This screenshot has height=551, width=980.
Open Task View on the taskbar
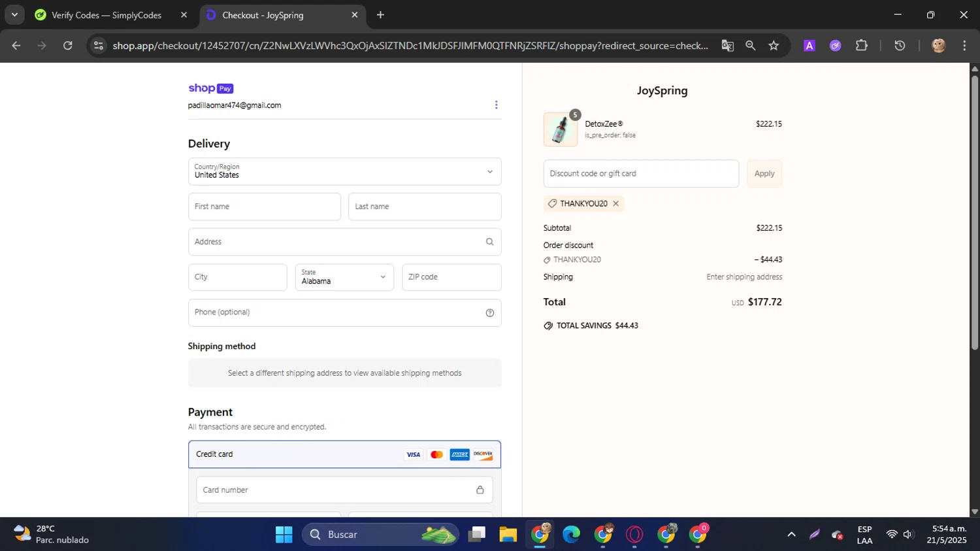(477, 535)
